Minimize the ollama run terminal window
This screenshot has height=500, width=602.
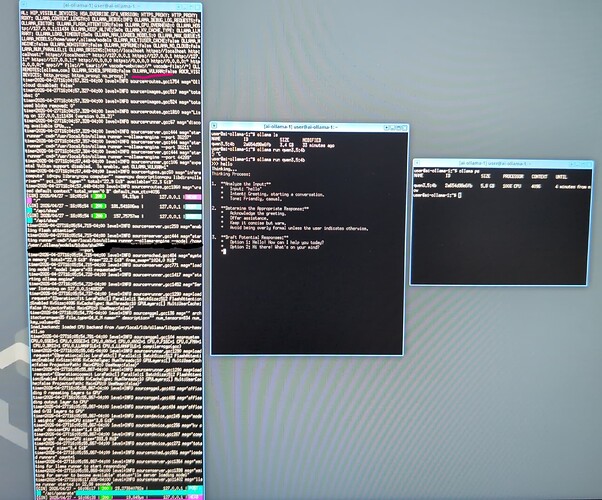click(x=392, y=127)
